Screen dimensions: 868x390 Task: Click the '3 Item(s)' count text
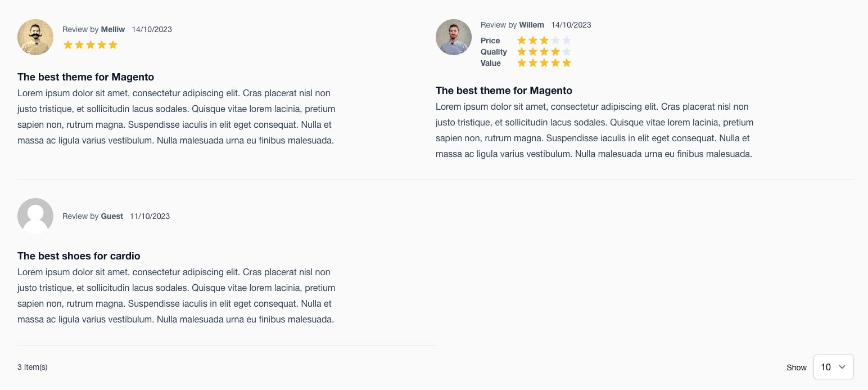click(33, 367)
